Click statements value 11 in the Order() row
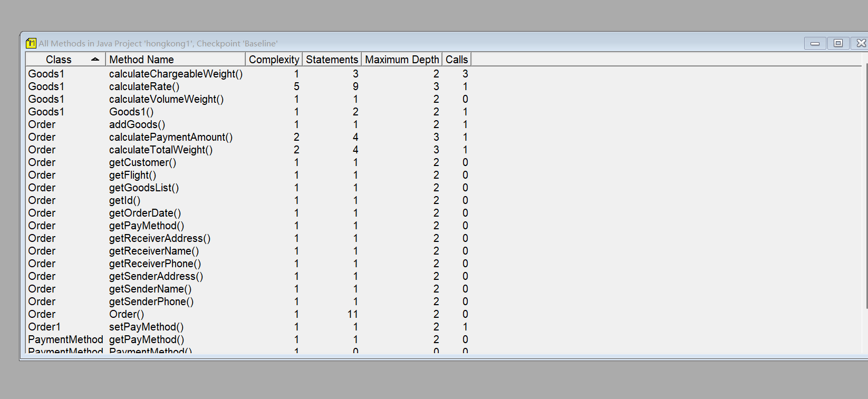 pyautogui.click(x=353, y=314)
